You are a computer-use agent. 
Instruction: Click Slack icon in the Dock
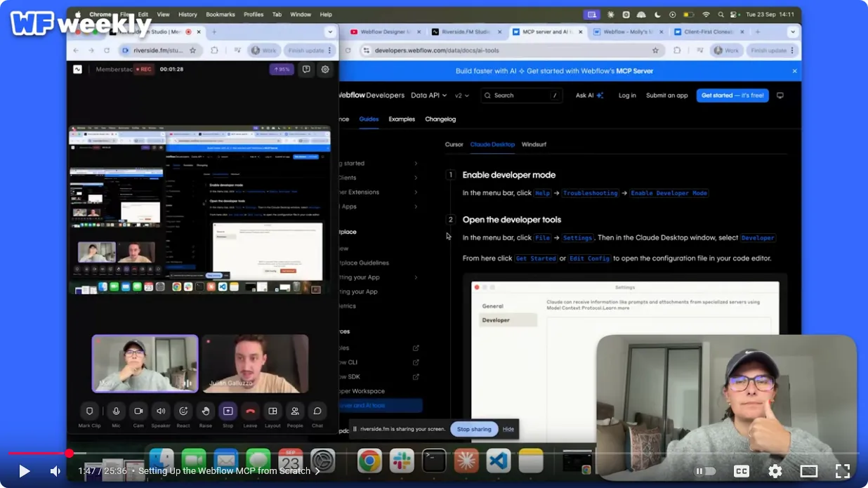coord(402,461)
